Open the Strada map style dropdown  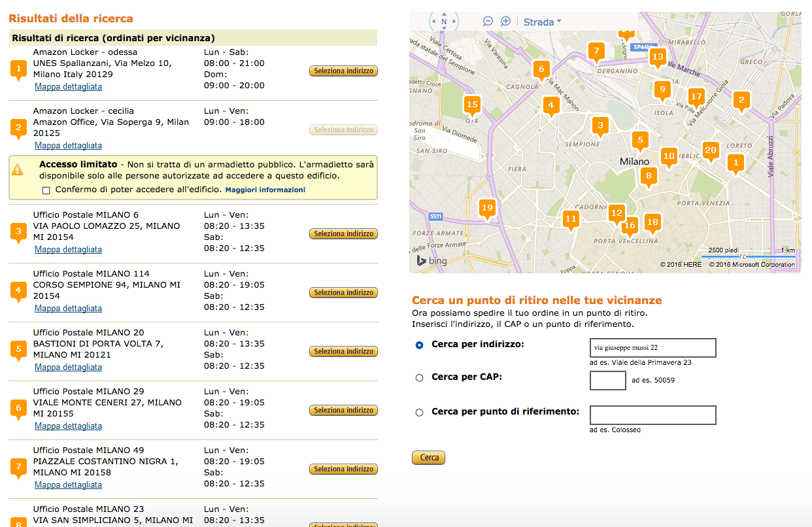[x=540, y=22]
